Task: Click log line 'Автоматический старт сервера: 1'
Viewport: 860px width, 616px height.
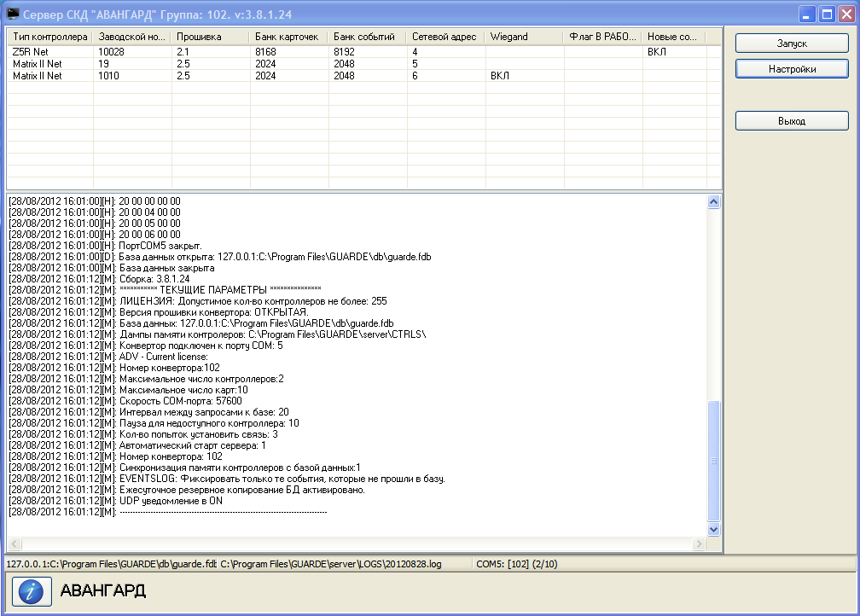Action: (x=137, y=445)
